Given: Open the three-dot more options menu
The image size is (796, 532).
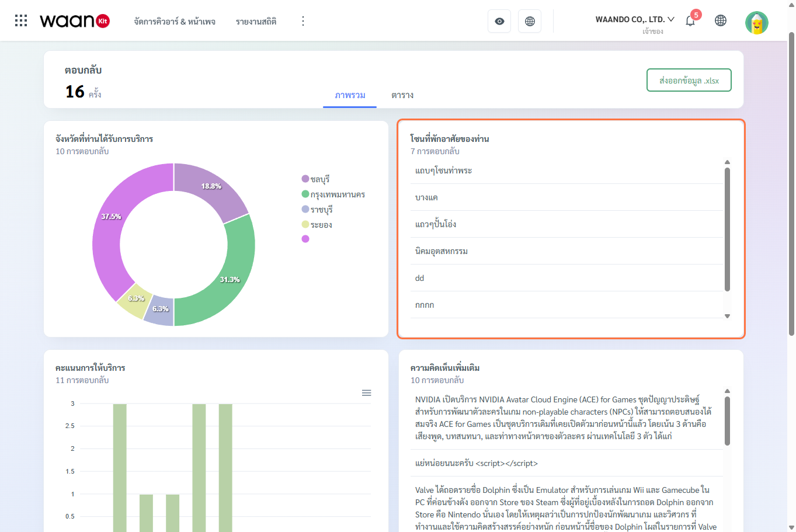Looking at the screenshot, I should [x=303, y=21].
